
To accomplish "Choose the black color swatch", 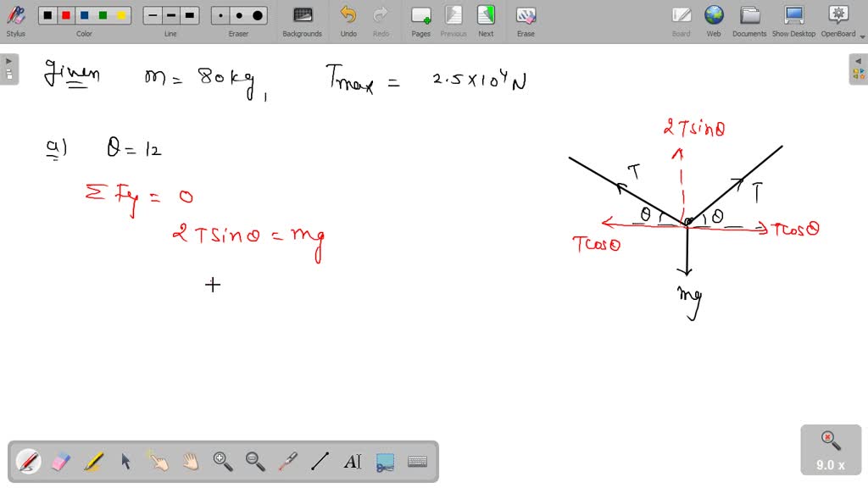I will coord(47,15).
